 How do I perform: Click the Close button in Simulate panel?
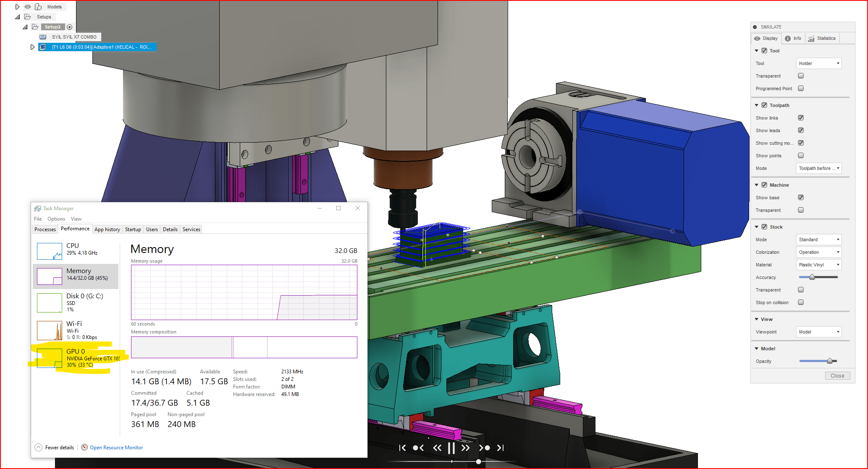837,375
